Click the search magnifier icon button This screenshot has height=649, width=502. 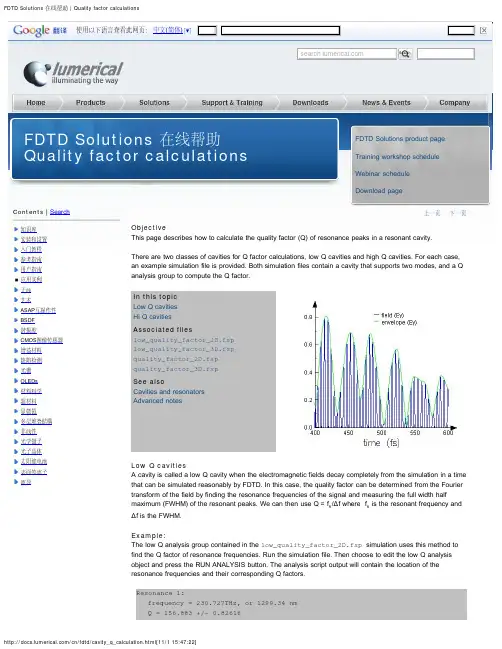click(x=405, y=54)
